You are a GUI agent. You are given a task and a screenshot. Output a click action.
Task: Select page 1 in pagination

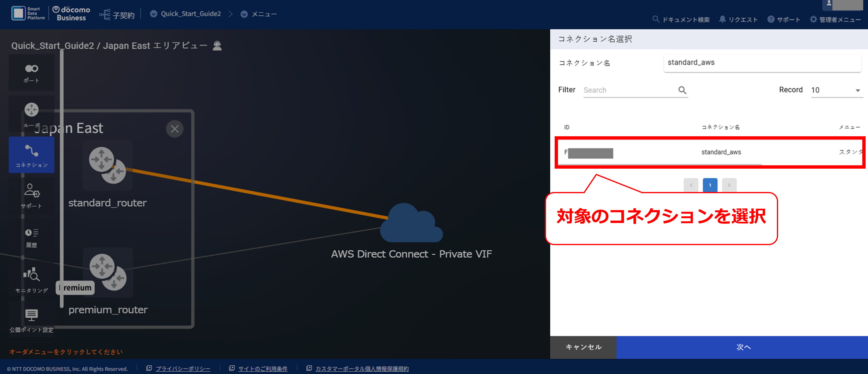pyautogui.click(x=710, y=185)
